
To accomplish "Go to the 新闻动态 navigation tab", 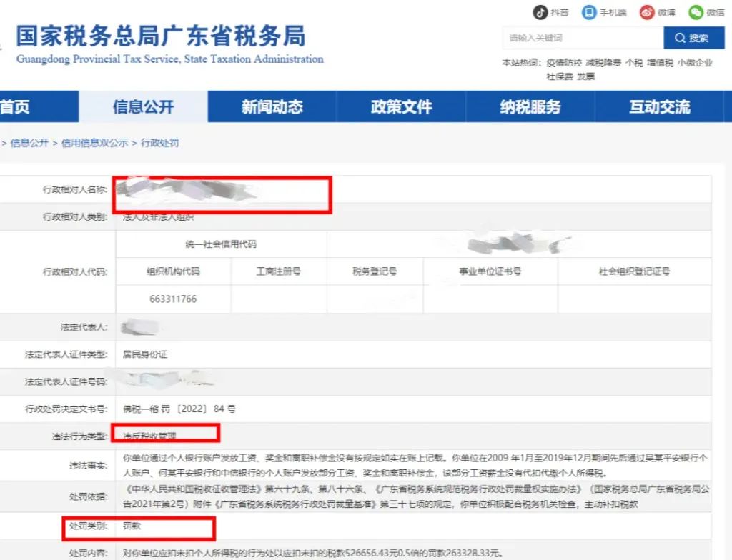I will pyautogui.click(x=272, y=107).
